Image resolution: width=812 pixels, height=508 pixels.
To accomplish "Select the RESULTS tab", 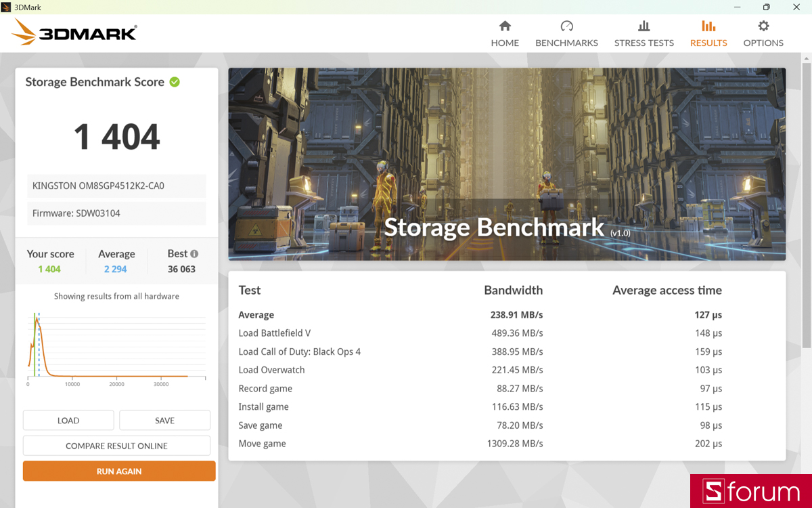I will tap(708, 34).
